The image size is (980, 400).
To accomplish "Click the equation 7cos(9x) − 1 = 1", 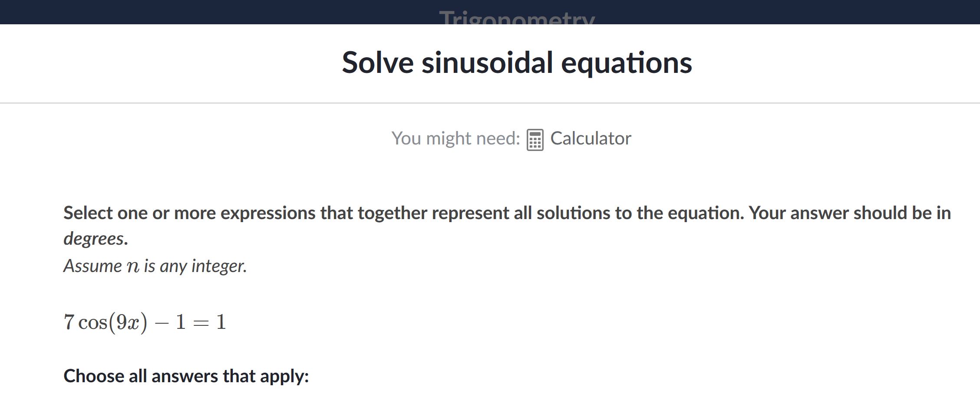I will [x=145, y=322].
